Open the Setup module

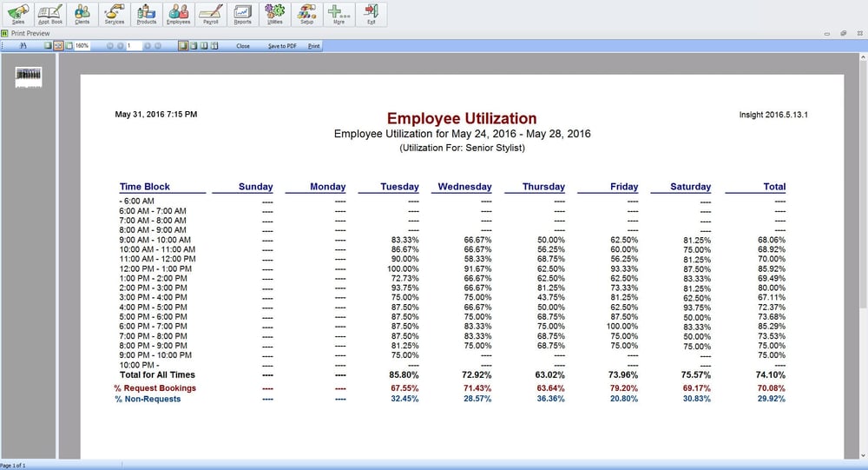[x=306, y=14]
